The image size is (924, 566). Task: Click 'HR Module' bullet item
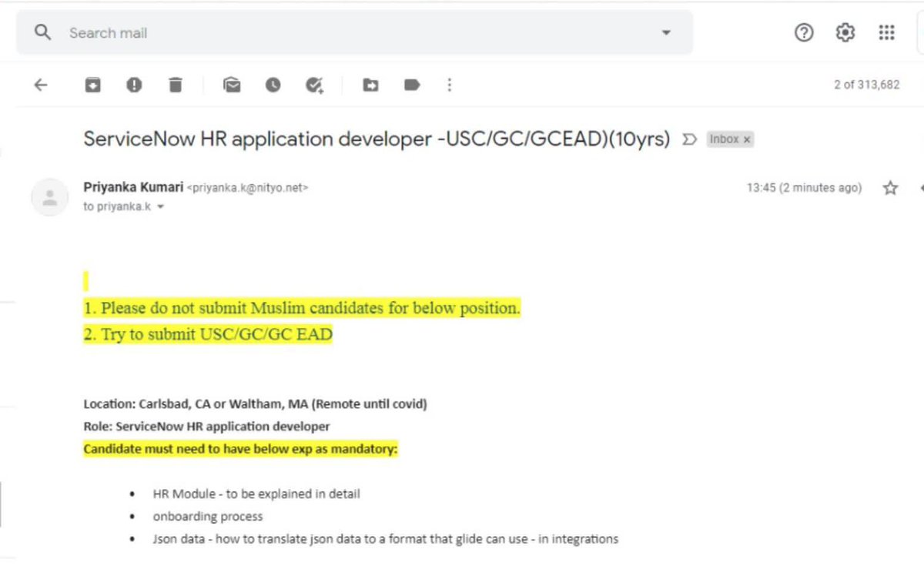click(x=256, y=494)
